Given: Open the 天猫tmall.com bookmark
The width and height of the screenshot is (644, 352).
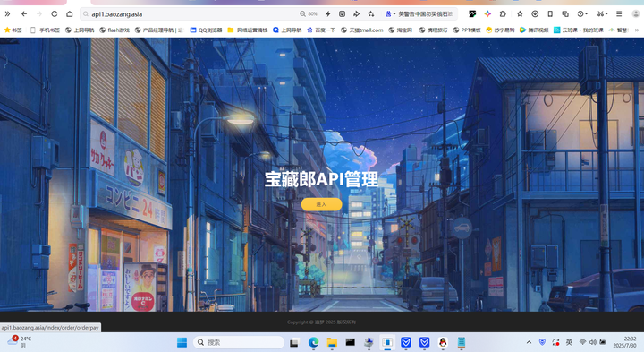Looking at the screenshot, I should 362,30.
